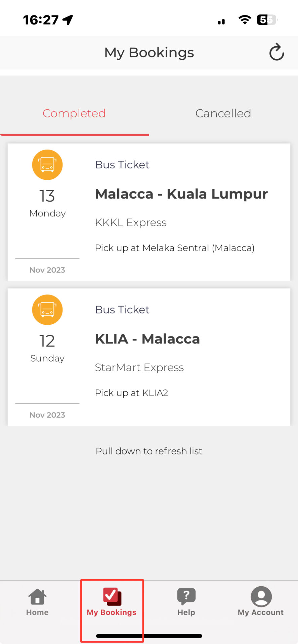298x644 pixels.
Task: Tap bus icon on KLIA - Malacca booking
Action: point(47,310)
